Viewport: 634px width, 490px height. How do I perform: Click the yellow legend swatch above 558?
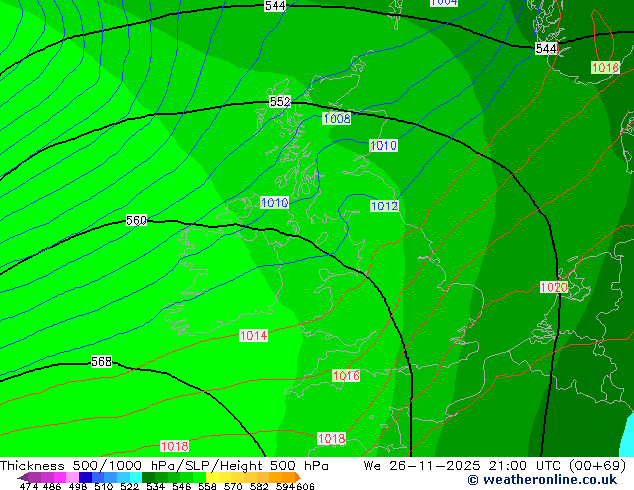(212, 477)
